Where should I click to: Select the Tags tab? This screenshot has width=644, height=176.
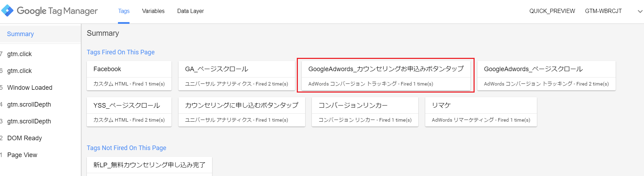point(124,11)
